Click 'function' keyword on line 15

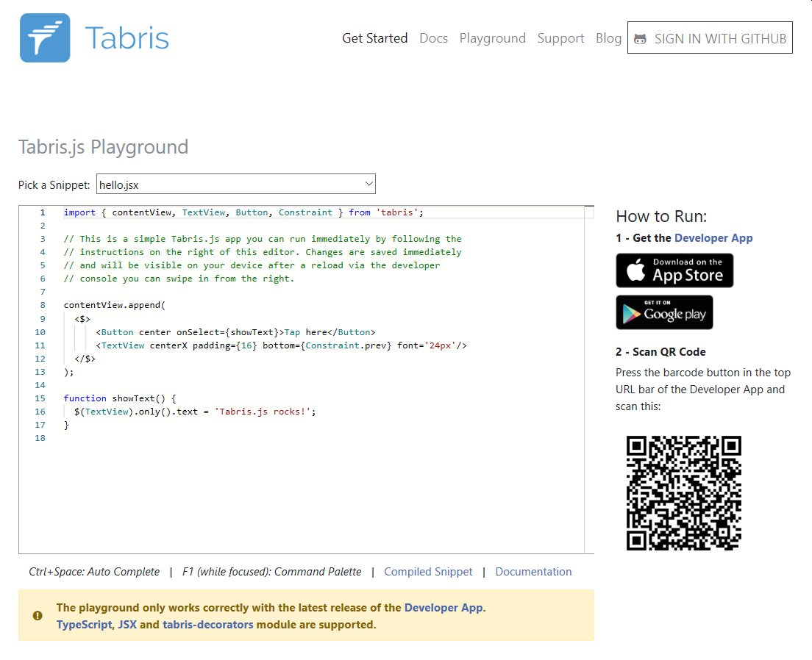85,398
